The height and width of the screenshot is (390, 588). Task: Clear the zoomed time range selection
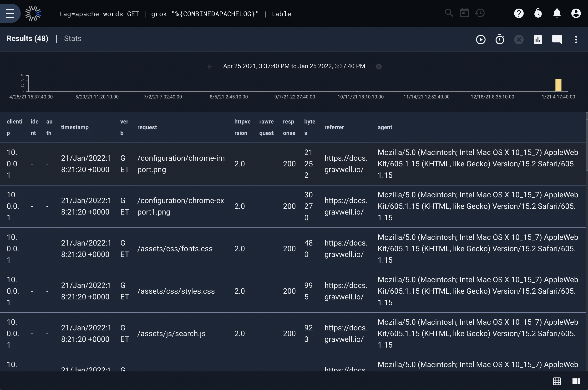click(x=379, y=67)
